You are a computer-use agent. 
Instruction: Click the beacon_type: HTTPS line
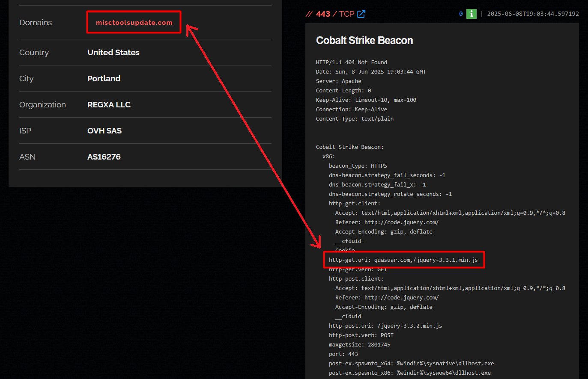point(358,166)
